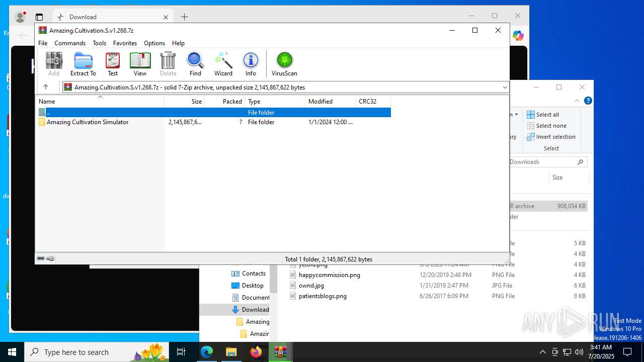644x362 pixels.
Task: Start VirusScan on archive
Action: [x=284, y=64]
